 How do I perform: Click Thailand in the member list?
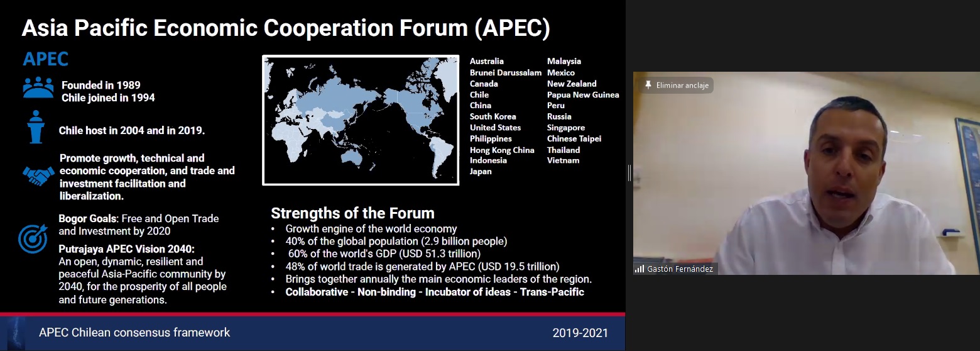coord(563,150)
